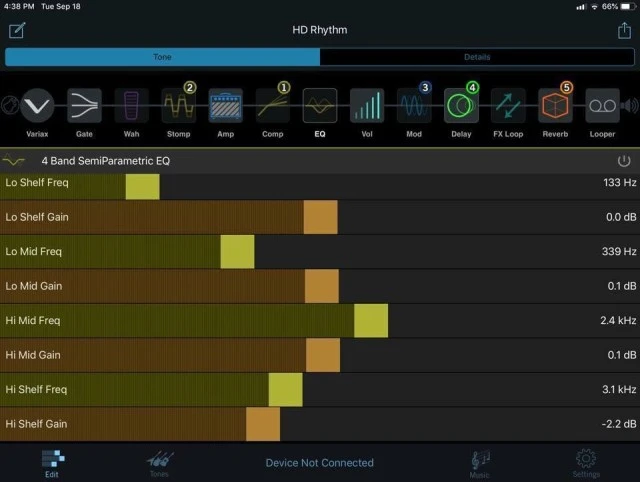Tap the Wi-Fi icon in status bar
This screenshot has width=640, height=482.
[595, 7]
